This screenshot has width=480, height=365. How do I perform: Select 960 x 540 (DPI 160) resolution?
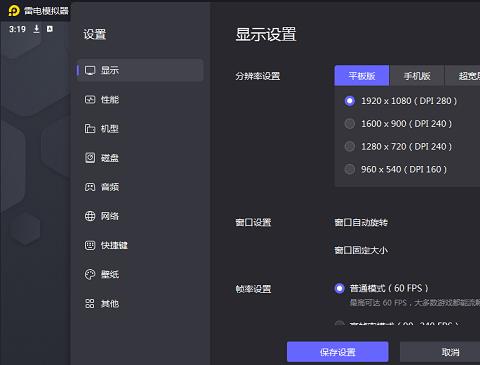pos(396,169)
